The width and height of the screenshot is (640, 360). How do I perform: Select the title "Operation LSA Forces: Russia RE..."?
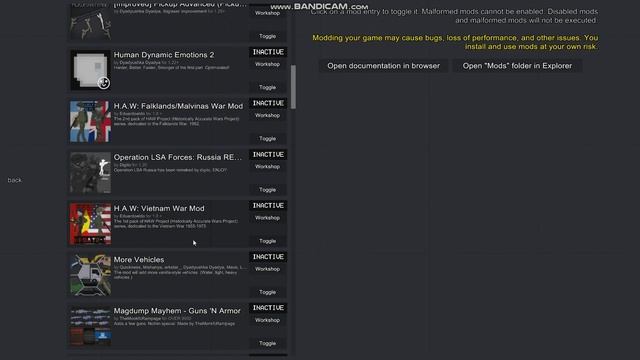pyautogui.click(x=178, y=157)
